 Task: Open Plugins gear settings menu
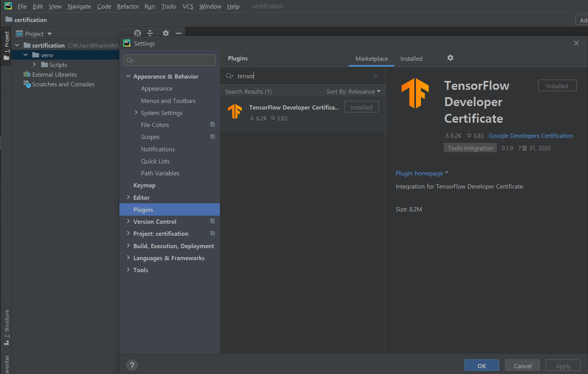tap(450, 58)
